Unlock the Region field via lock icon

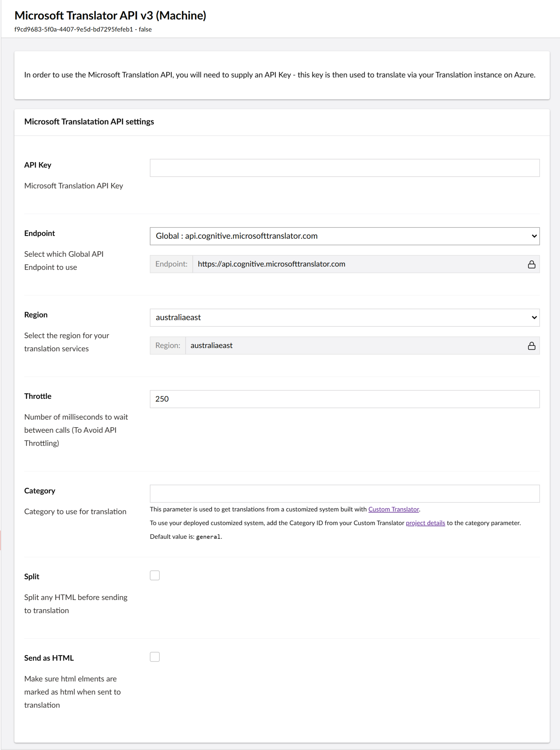tap(531, 345)
